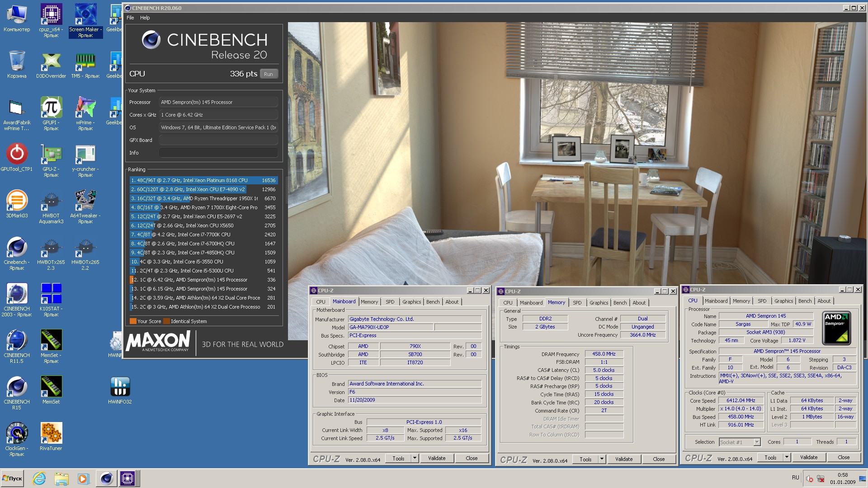Launch HWiNFO32 desktop icon
Screen dimensions: 868x488
[x=120, y=390]
